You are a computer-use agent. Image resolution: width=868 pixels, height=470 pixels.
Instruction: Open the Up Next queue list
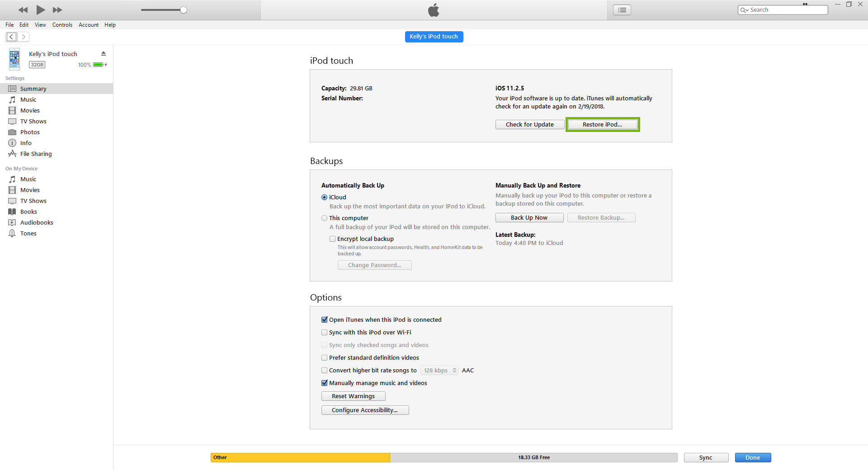pos(622,9)
